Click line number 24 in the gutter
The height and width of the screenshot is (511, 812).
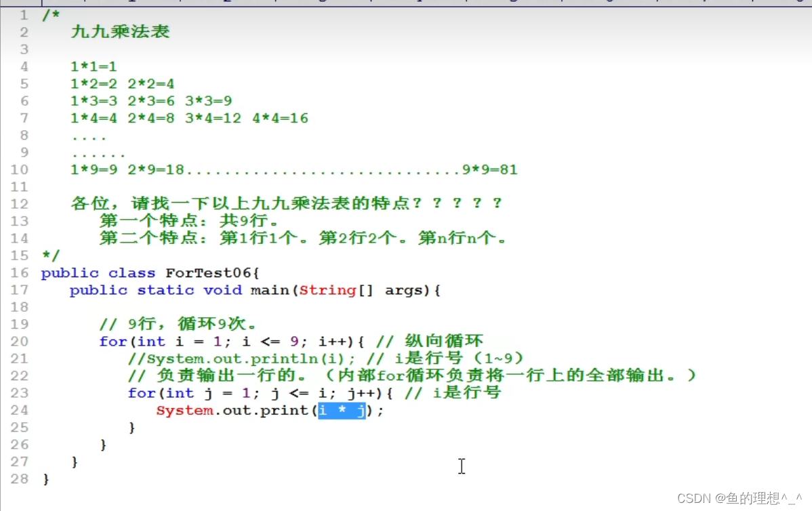(x=19, y=410)
